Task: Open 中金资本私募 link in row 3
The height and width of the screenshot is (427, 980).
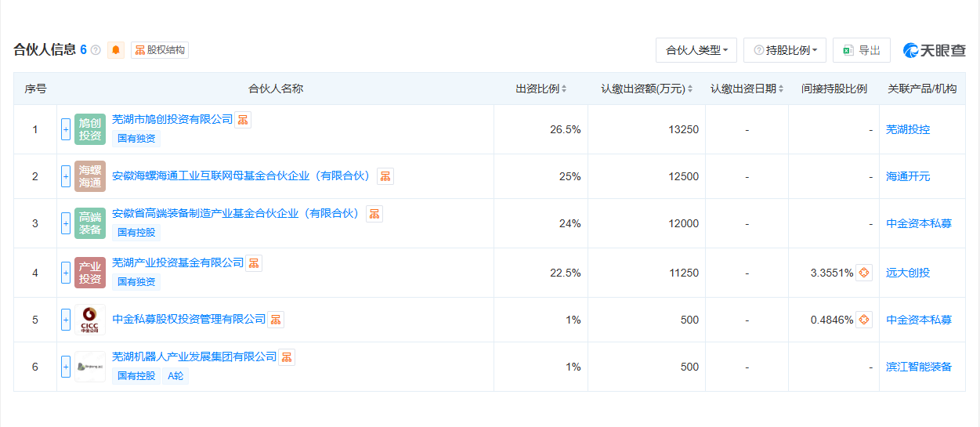Action: tap(919, 223)
